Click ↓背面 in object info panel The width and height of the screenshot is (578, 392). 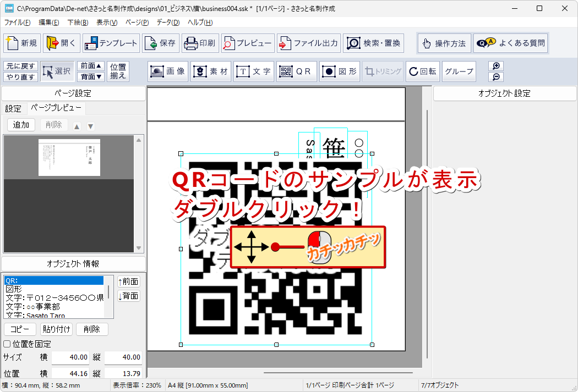(129, 296)
